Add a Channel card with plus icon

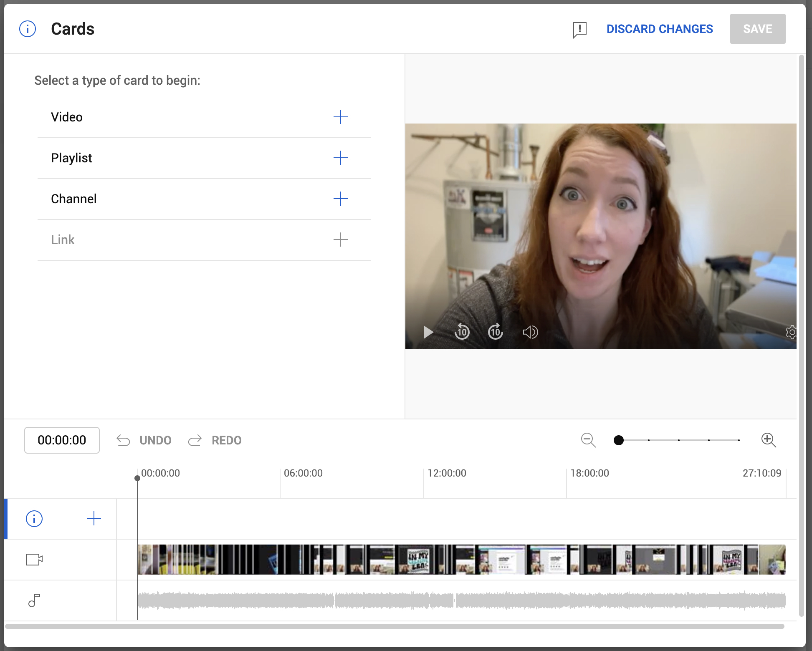pyautogui.click(x=340, y=199)
